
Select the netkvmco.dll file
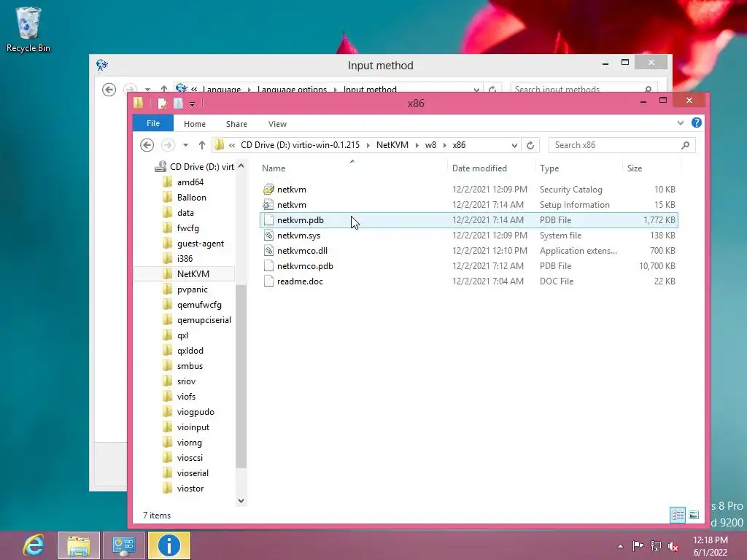pos(469,251)
